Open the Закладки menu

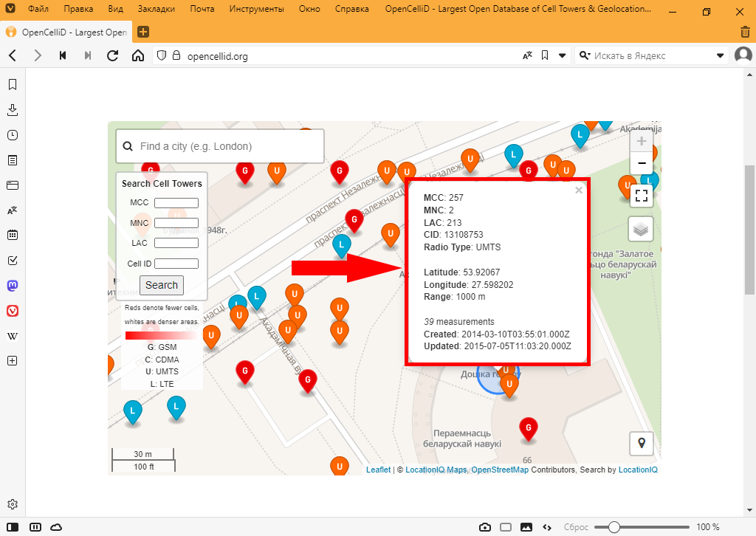pos(157,10)
